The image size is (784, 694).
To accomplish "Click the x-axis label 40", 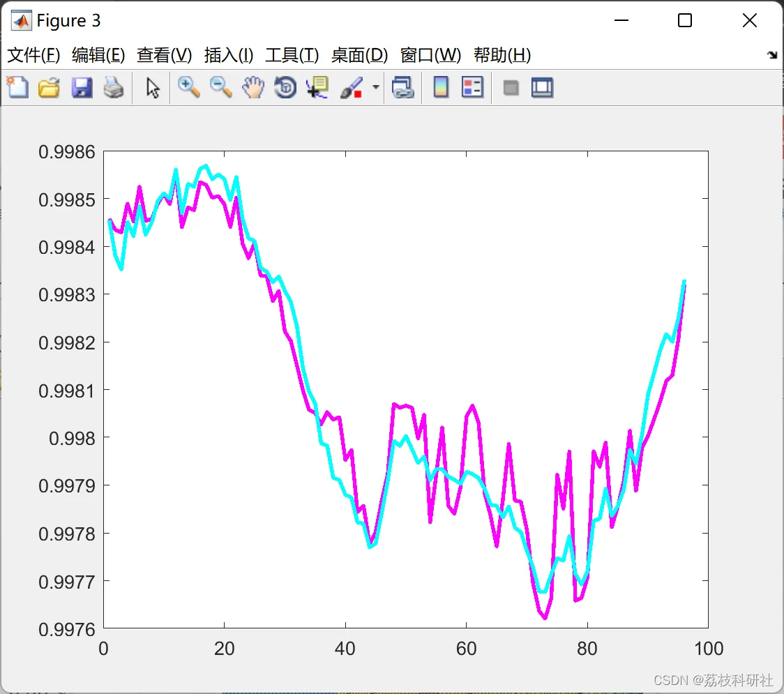I will pyautogui.click(x=345, y=649).
